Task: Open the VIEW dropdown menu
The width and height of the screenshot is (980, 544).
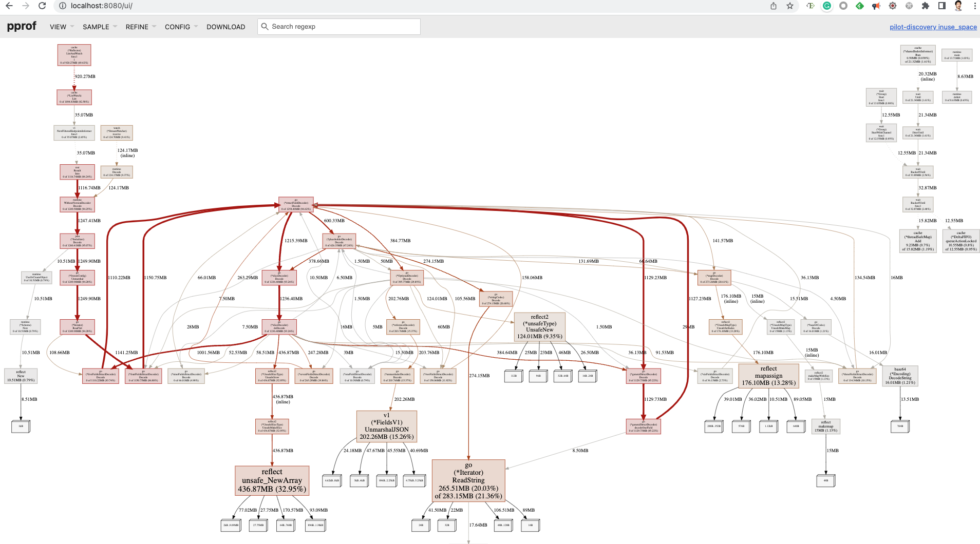Action: click(x=58, y=26)
